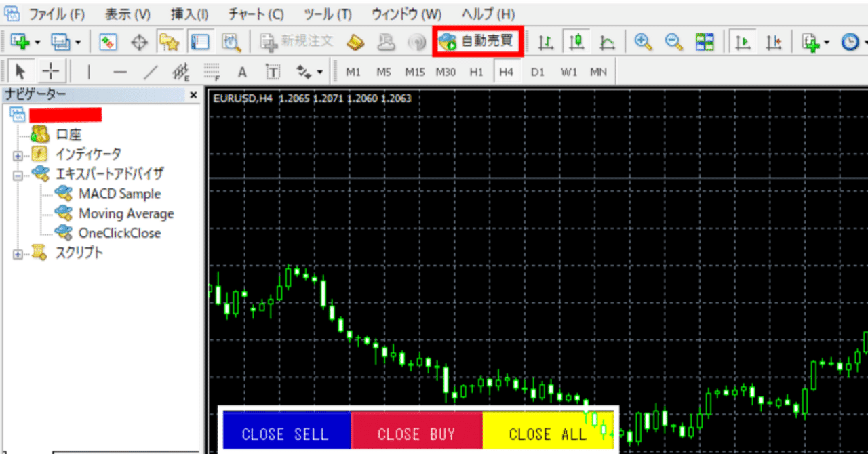The width and height of the screenshot is (868, 454).
Task: Open the Strategy Tester magnifier icon
Action: (x=231, y=42)
